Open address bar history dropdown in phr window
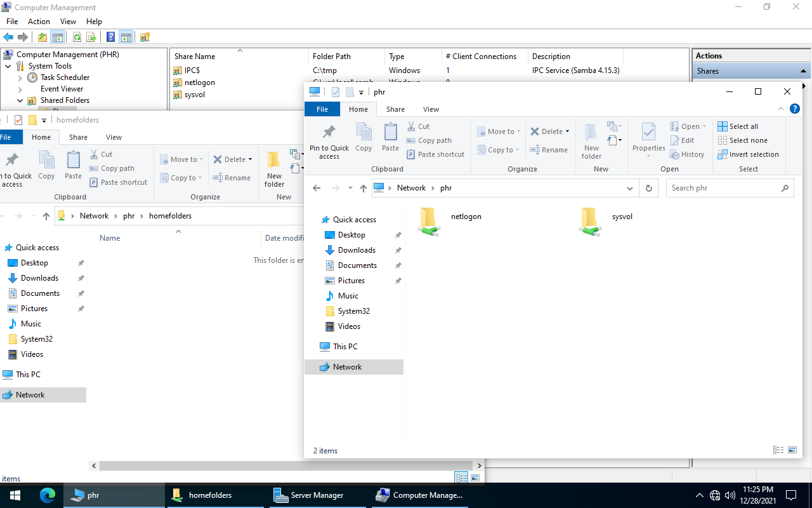 630,188
